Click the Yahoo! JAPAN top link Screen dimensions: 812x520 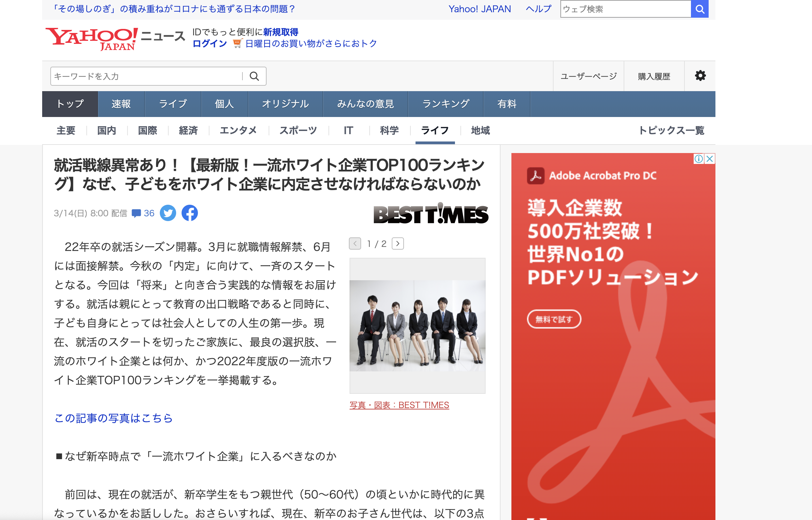[x=480, y=9]
